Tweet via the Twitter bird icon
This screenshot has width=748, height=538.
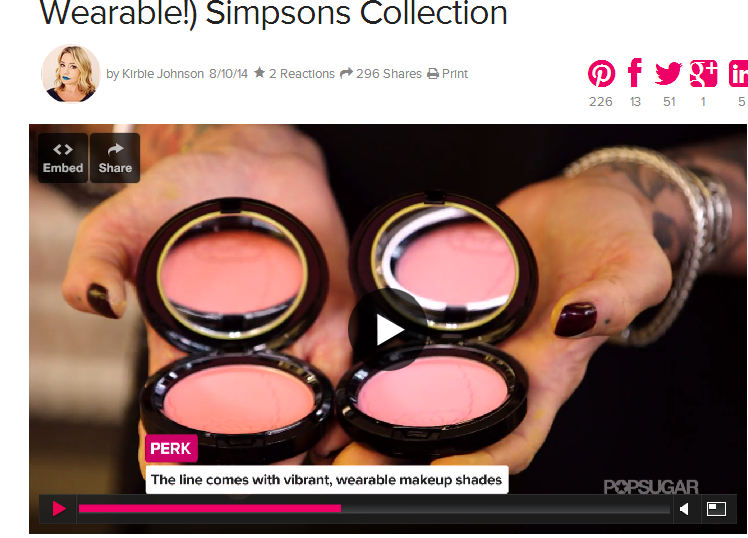(668, 73)
